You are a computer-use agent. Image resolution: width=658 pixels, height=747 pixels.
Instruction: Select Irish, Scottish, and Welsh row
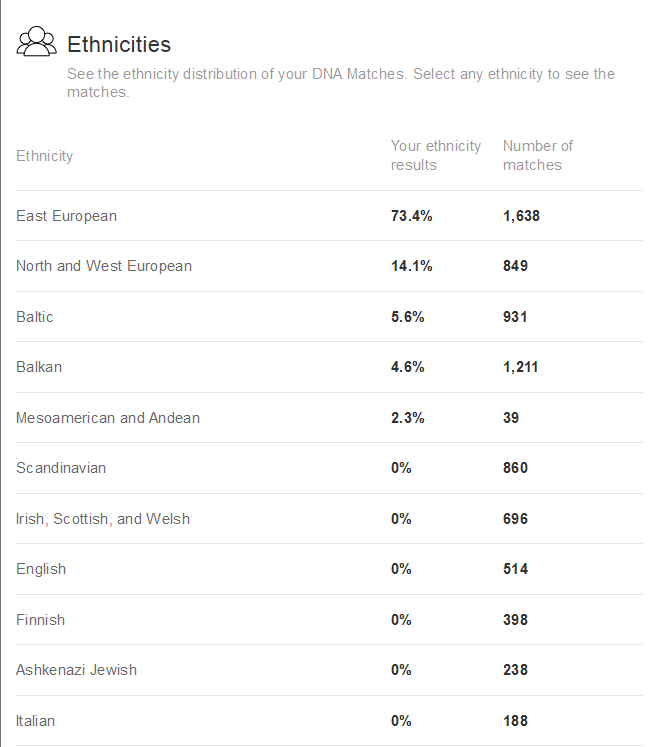(x=103, y=519)
